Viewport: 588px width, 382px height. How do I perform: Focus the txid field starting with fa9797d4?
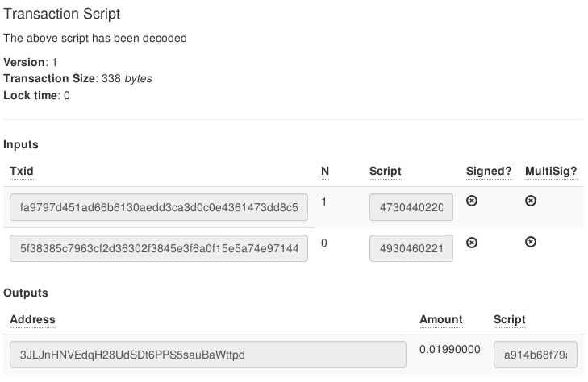(159, 210)
